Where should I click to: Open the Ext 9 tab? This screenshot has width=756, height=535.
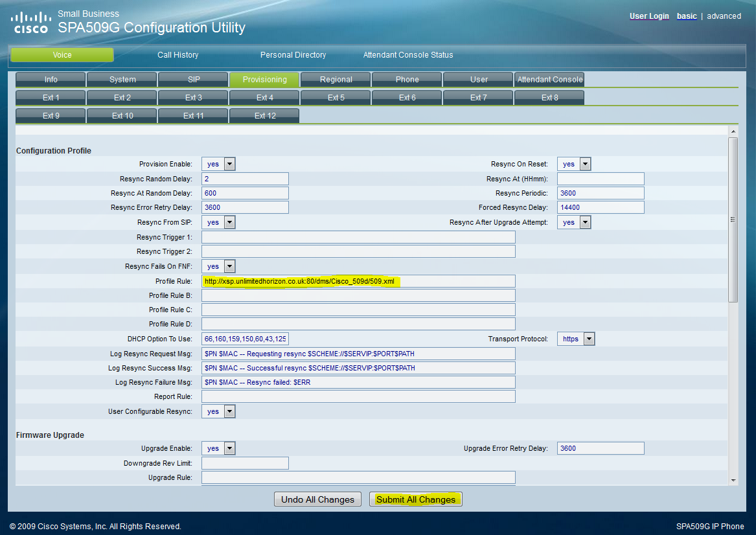click(x=51, y=116)
